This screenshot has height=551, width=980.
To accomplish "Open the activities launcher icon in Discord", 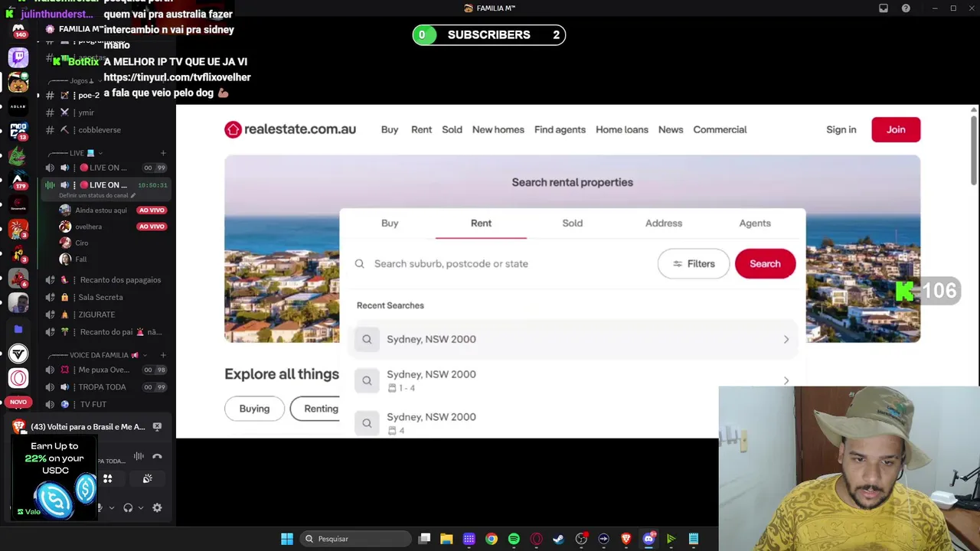I will 108,478.
